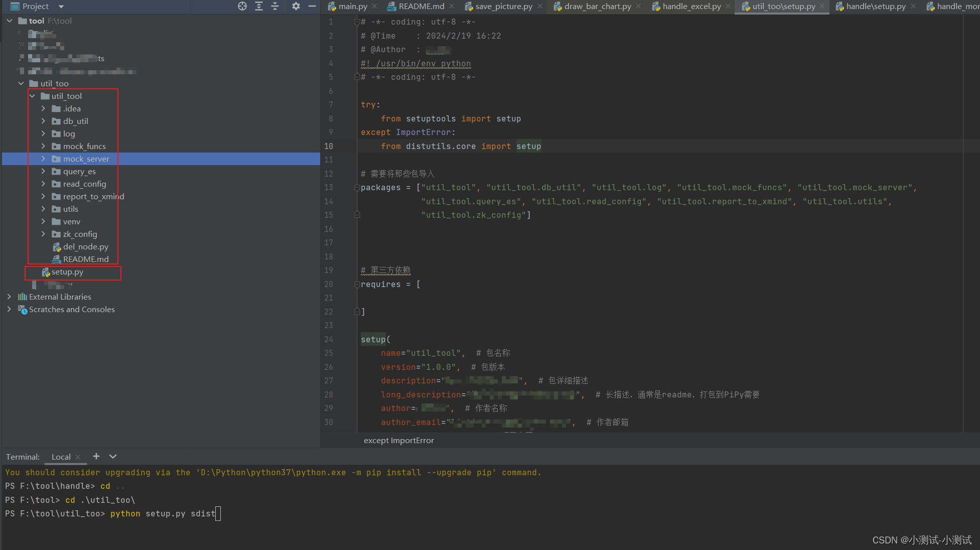Screen dimensions: 980x550
Task: Select the Local terminal tab
Action: coord(61,457)
